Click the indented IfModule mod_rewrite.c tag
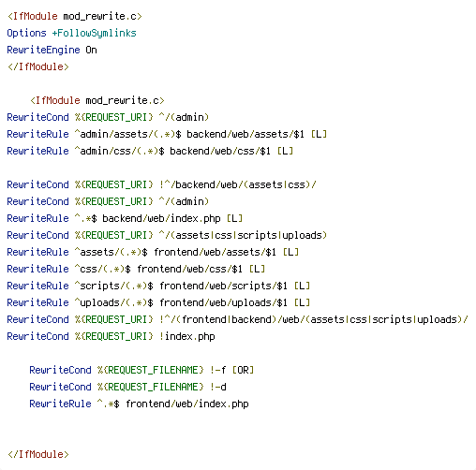The width and height of the screenshot is (476, 470). coord(97,100)
